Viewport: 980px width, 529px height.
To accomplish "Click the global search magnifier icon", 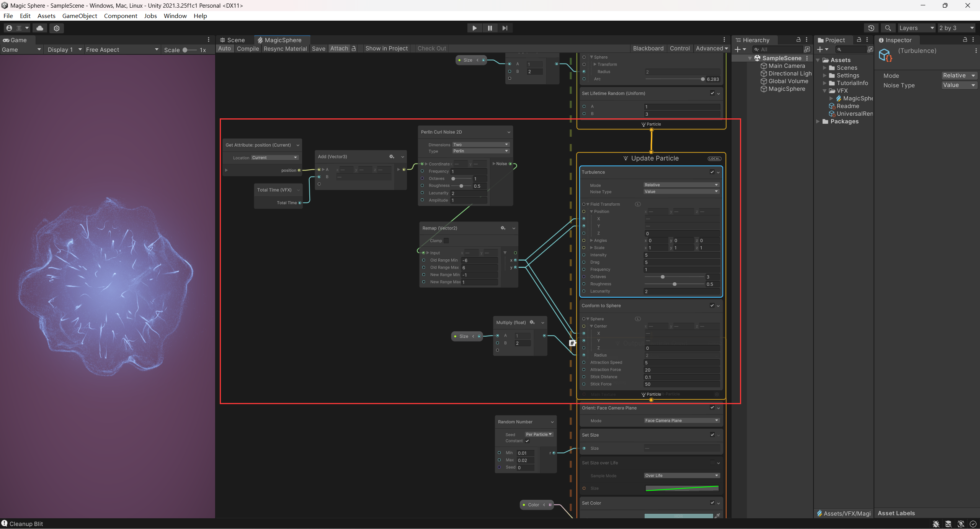I will pos(888,28).
